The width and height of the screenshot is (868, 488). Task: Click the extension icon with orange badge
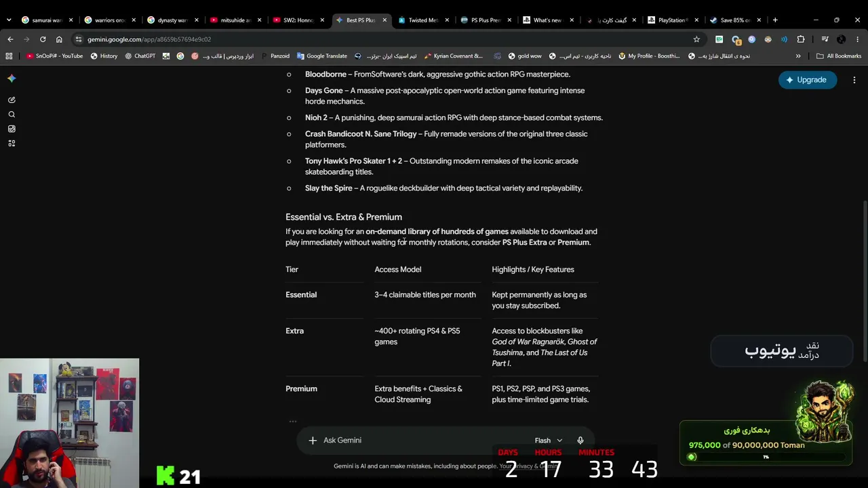coord(736,39)
